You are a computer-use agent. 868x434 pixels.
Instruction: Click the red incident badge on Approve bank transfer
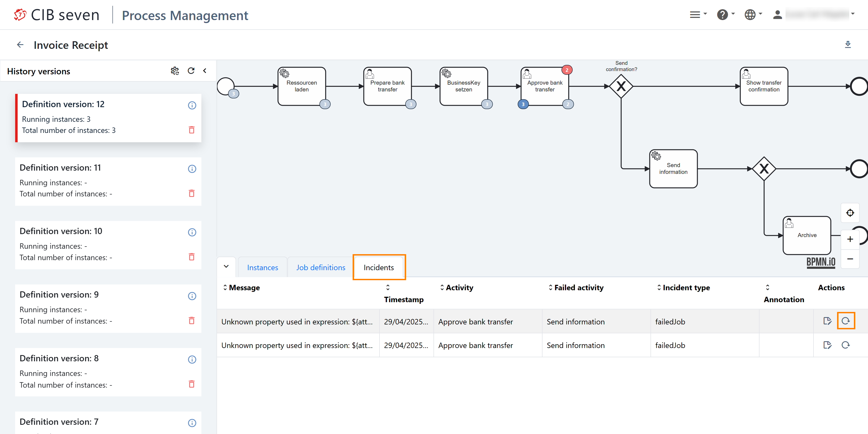click(567, 70)
